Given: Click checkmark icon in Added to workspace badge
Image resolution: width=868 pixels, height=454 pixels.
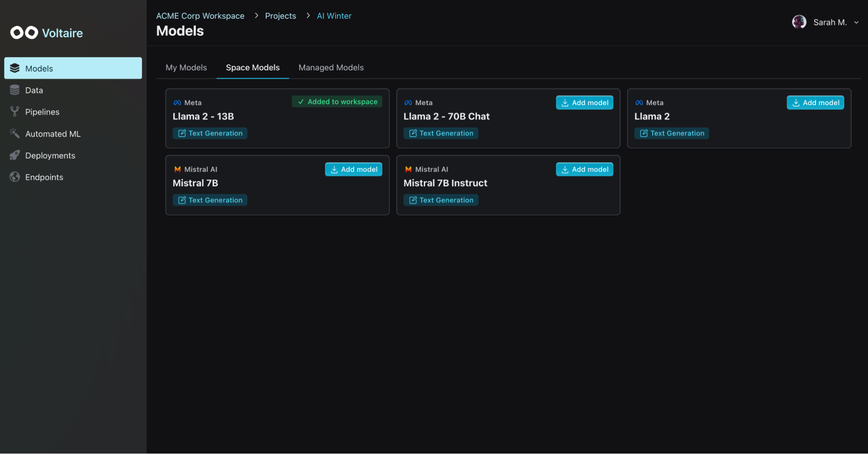Looking at the screenshot, I should pos(301,102).
